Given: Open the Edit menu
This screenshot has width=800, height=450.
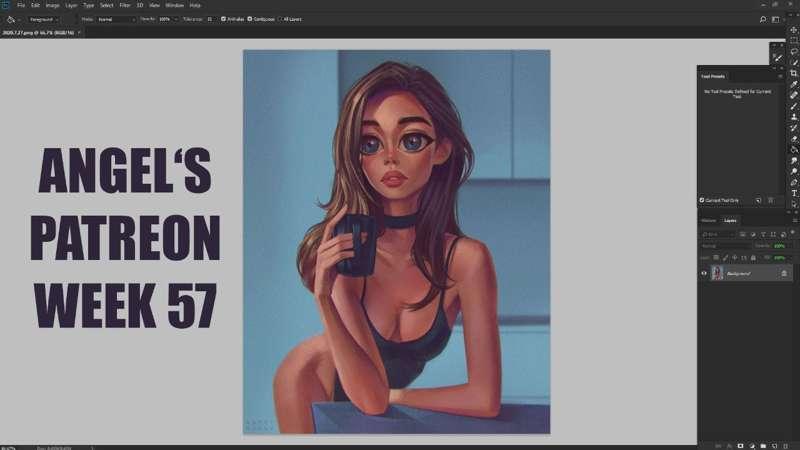Looking at the screenshot, I should coord(35,5).
